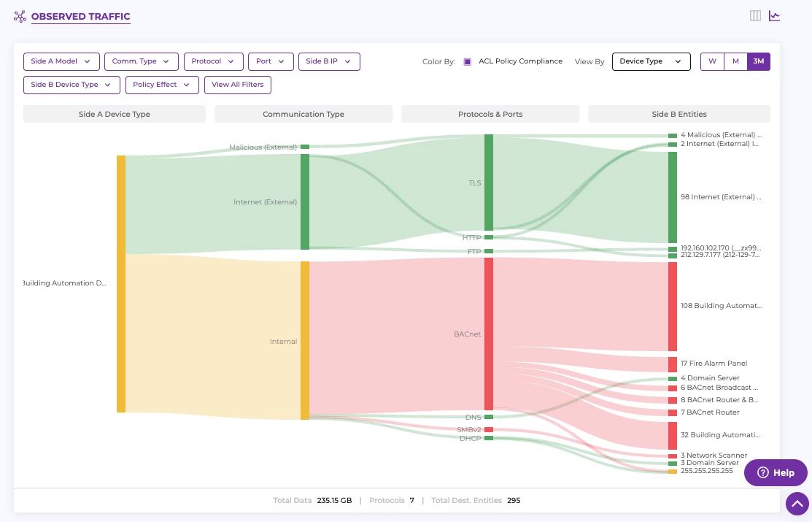The image size is (812, 522).
Task: Open the Protocol filter dropdown
Action: [x=213, y=61]
